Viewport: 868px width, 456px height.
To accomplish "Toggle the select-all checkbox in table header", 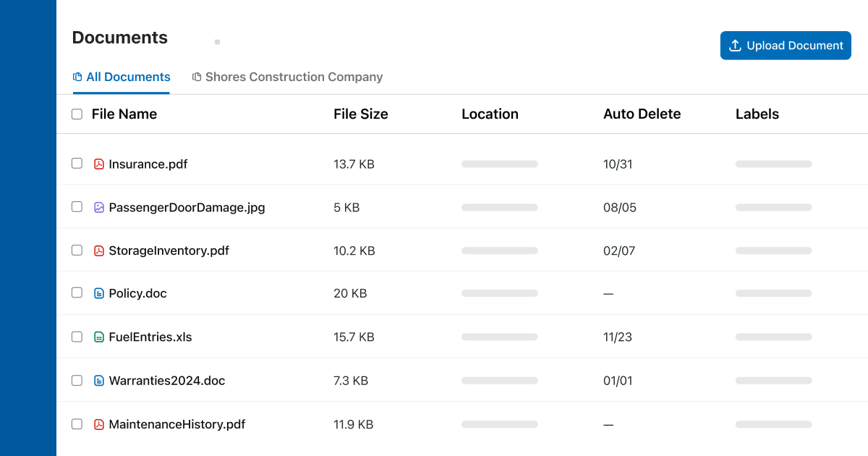I will tap(77, 114).
